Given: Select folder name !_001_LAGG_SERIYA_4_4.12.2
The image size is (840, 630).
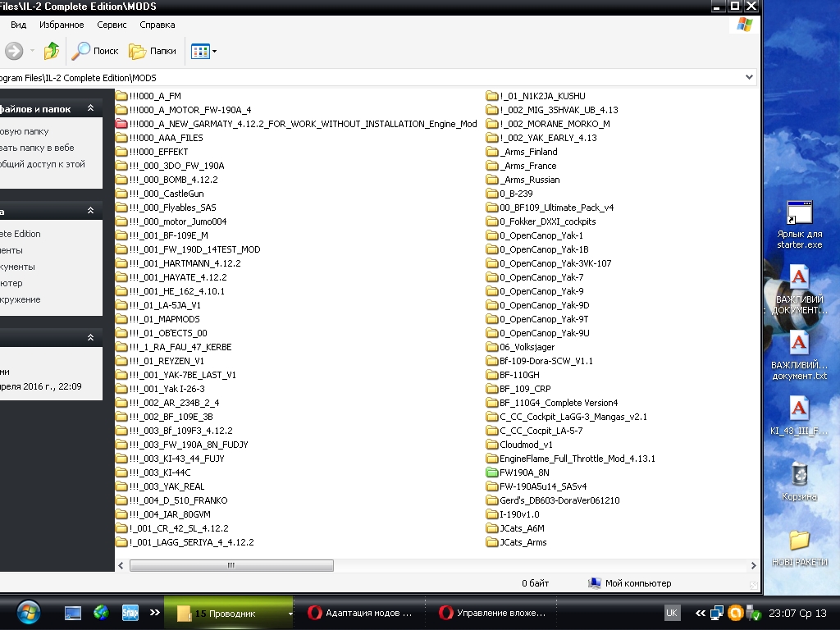Looking at the screenshot, I should pyautogui.click(x=191, y=542).
